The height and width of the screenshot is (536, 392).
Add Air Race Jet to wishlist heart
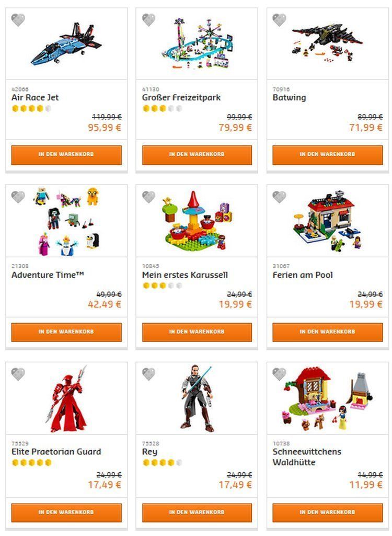[x=18, y=20]
